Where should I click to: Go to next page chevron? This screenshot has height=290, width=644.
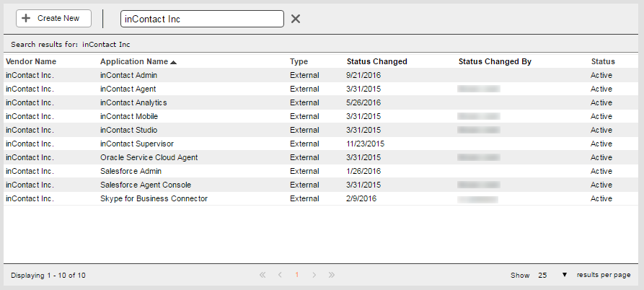(x=314, y=275)
